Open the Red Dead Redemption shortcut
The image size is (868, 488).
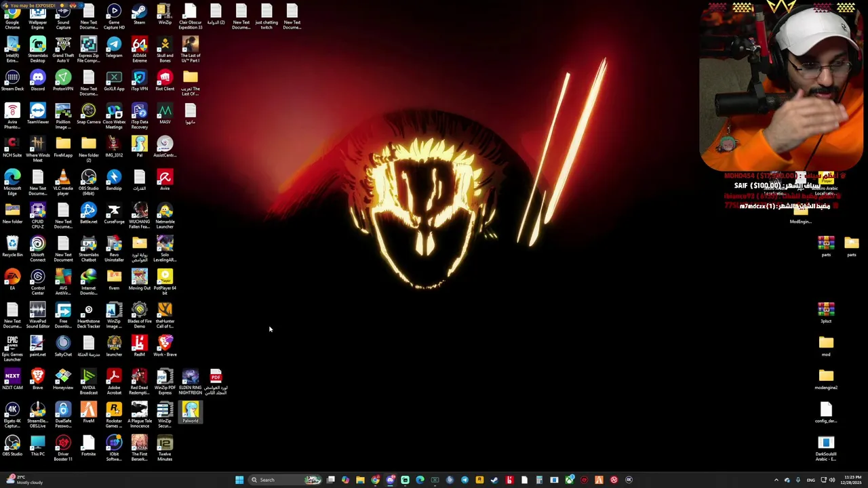coord(139,382)
